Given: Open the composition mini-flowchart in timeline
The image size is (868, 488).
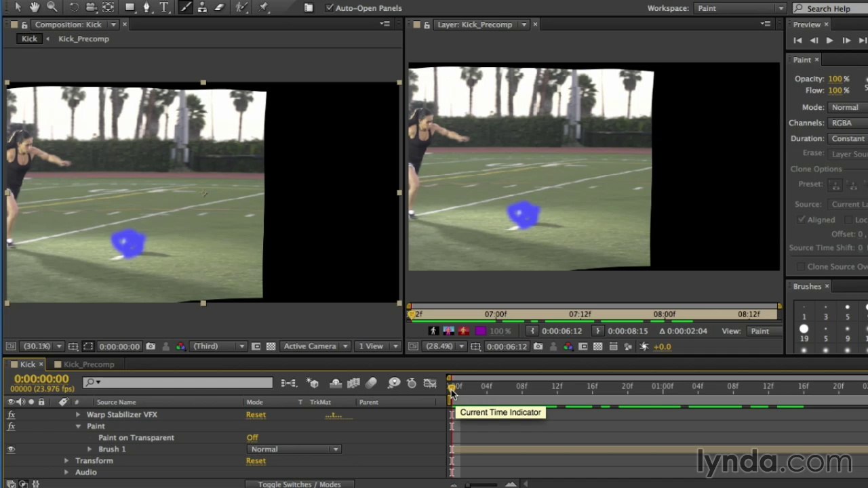Looking at the screenshot, I should (x=289, y=384).
